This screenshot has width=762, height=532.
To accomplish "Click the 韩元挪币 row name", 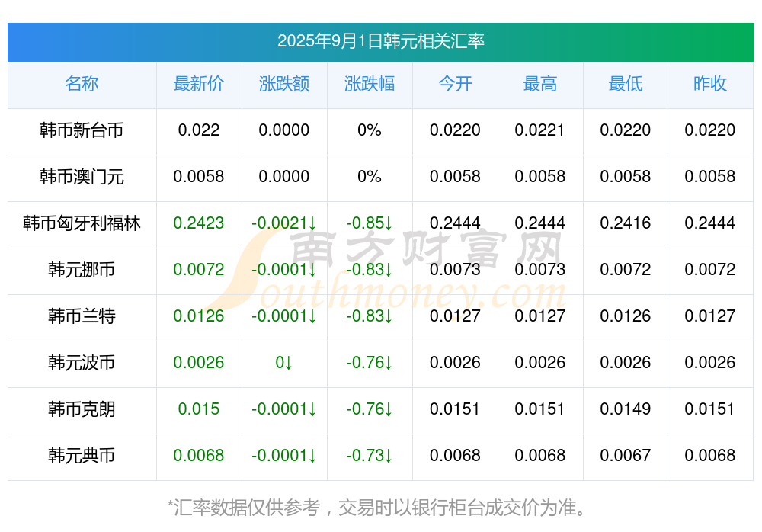I will [82, 269].
